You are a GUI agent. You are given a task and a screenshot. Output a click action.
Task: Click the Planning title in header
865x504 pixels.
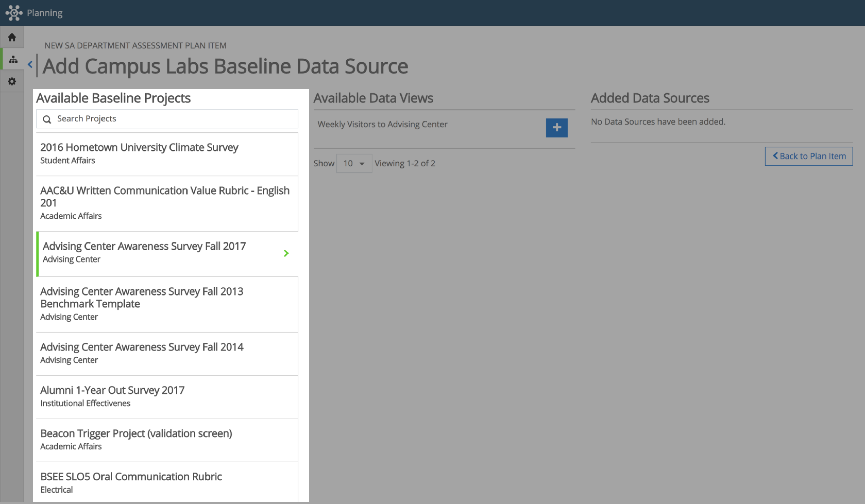click(x=45, y=13)
